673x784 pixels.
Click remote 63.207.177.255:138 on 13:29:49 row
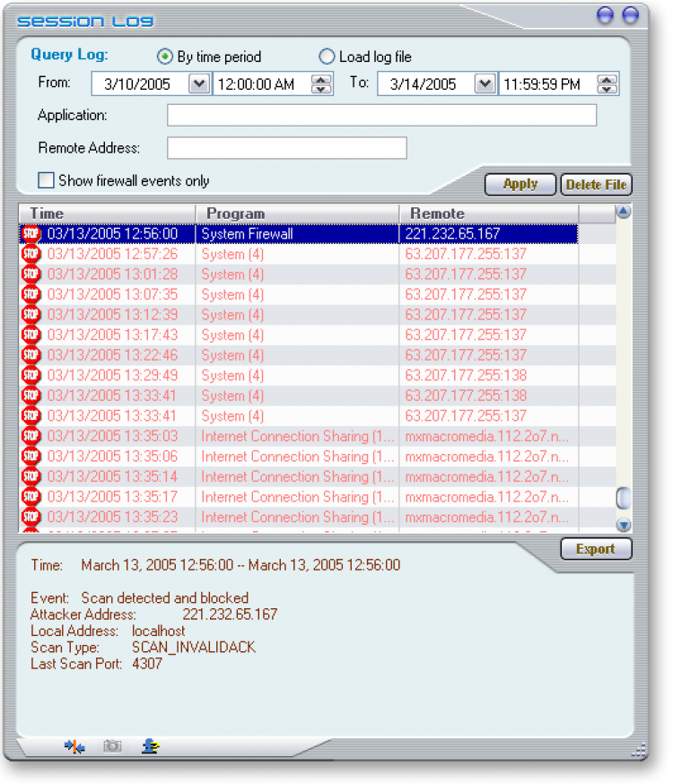pos(466,375)
